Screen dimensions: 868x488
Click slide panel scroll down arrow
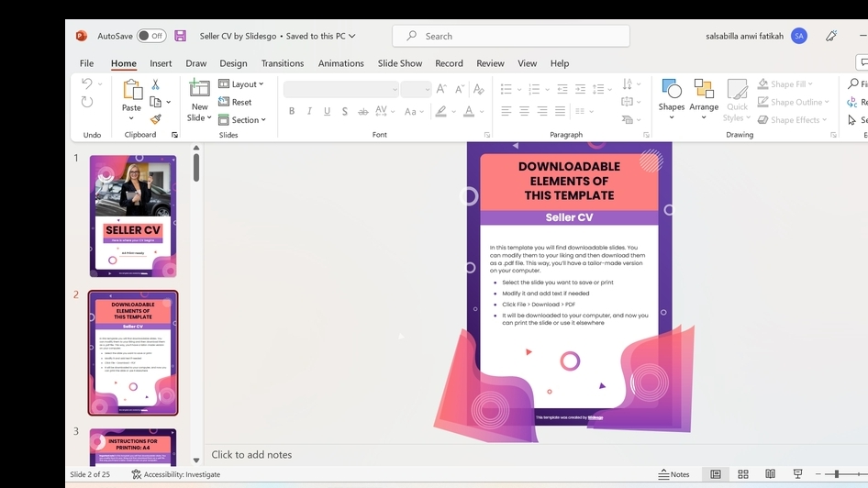(x=196, y=460)
